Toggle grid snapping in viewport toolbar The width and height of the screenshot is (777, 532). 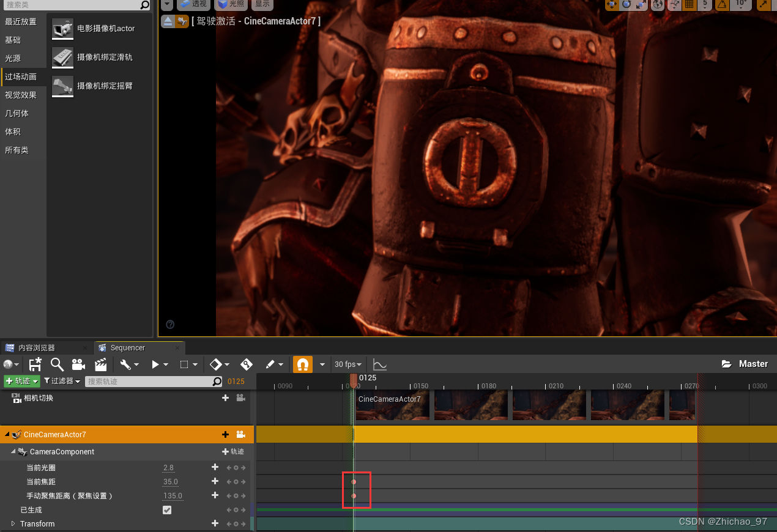pos(690,4)
